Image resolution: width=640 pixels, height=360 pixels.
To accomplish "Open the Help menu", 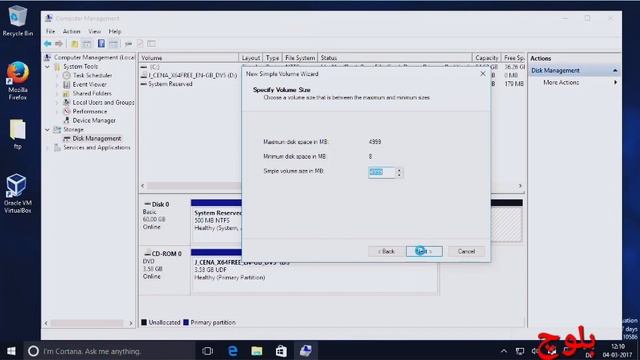I will (115, 31).
